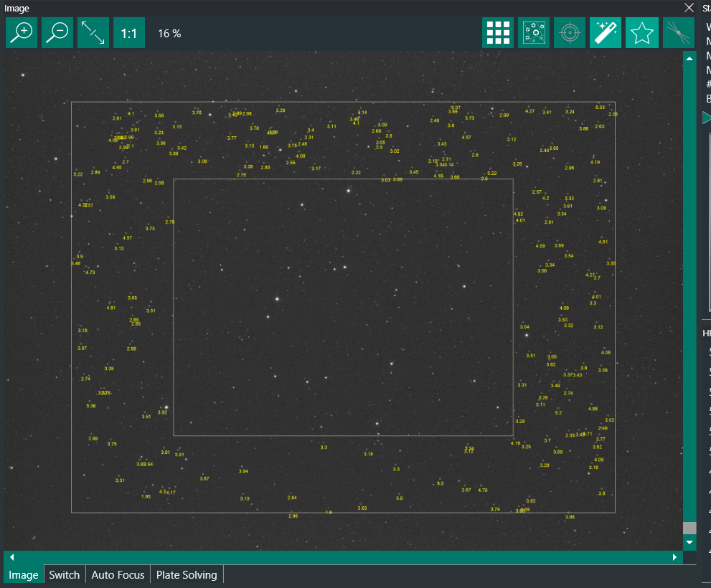Go to the Auto Focus tab
The width and height of the screenshot is (711, 588).
pos(118,575)
